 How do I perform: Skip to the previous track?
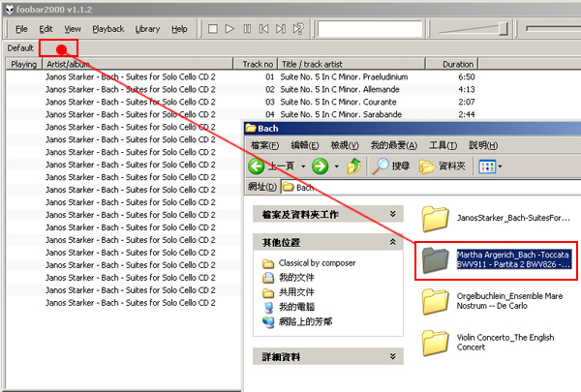263,29
